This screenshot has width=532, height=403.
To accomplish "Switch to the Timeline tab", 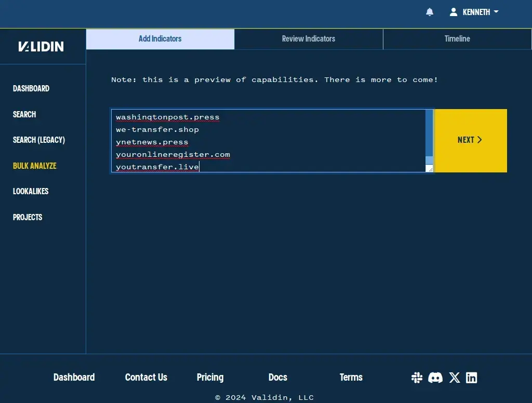I will 457,39.
